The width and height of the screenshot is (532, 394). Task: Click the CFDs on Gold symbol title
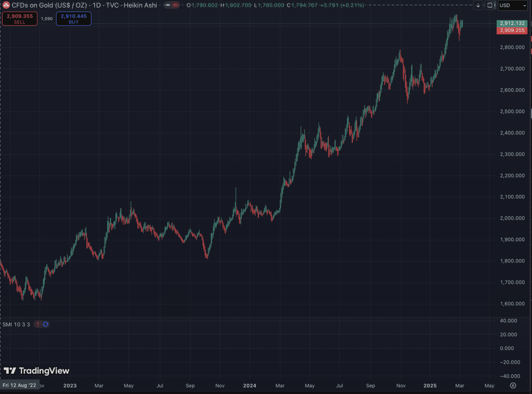coord(49,5)
